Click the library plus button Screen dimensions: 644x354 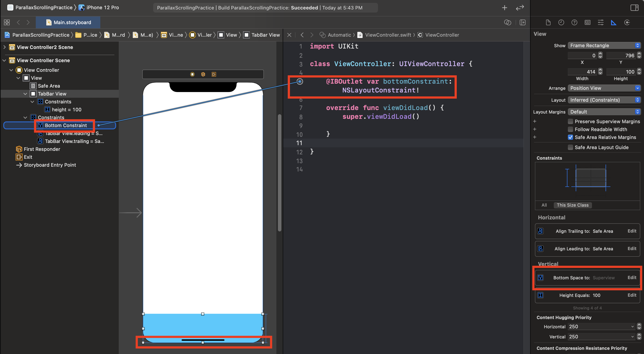tap(504, 8)
